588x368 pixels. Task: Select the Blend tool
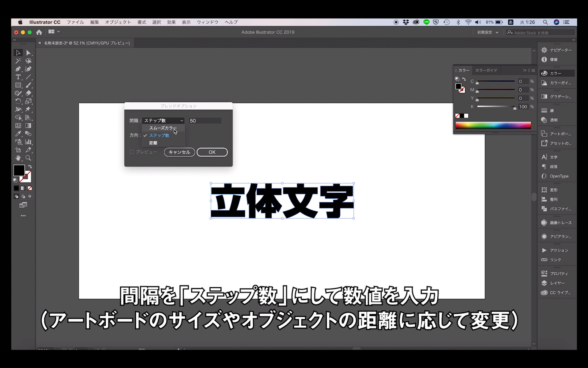28,134
